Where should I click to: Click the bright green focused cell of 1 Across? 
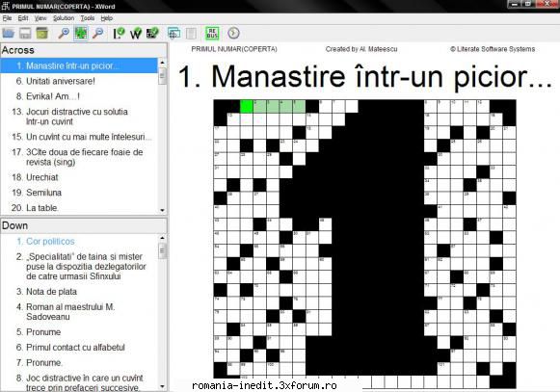[247, 106]
